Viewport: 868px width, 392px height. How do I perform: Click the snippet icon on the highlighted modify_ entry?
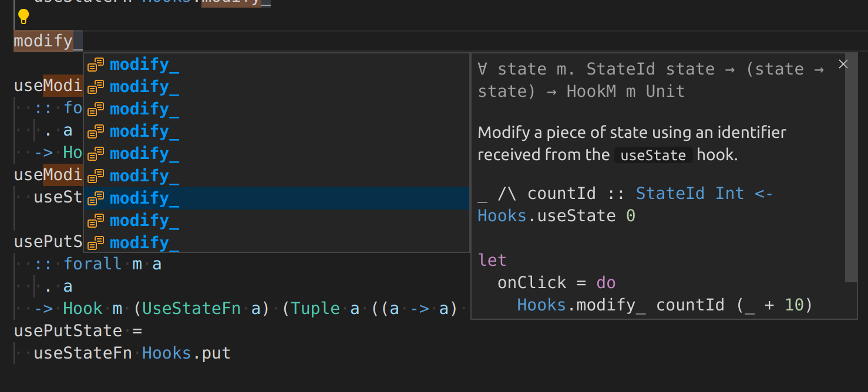(x=95, y=198)
